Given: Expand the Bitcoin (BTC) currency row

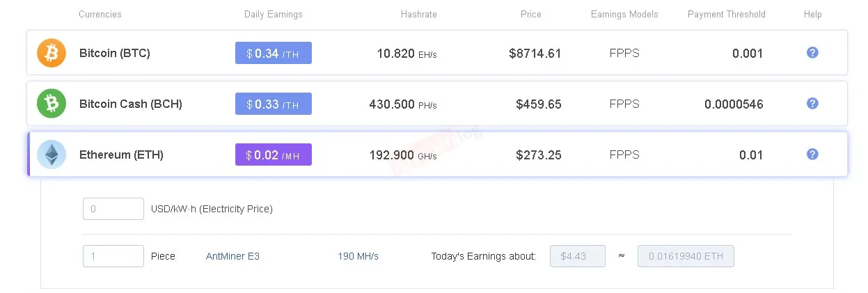Looking at the screenshot, I should [x=437, y=53].
